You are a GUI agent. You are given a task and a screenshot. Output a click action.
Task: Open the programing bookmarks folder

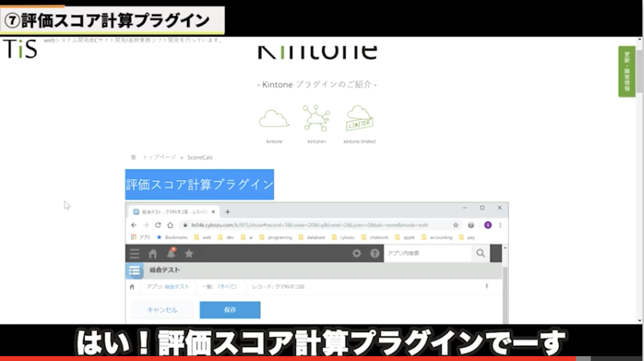tap(279, 237)
